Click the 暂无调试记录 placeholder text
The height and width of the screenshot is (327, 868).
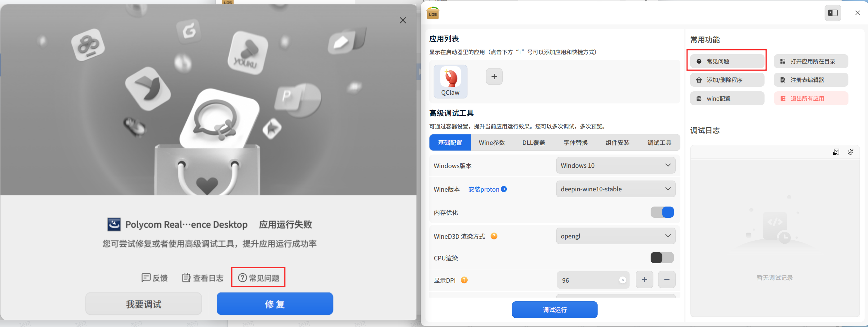pos(775,278)
